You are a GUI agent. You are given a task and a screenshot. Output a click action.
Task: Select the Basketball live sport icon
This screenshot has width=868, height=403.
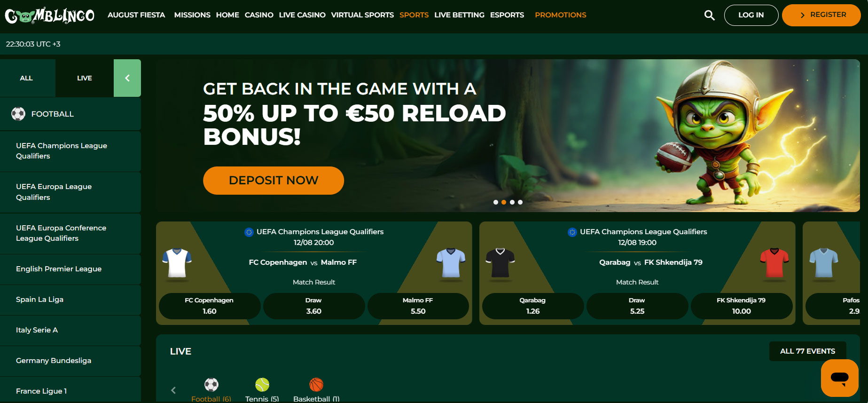pos(316,385)
